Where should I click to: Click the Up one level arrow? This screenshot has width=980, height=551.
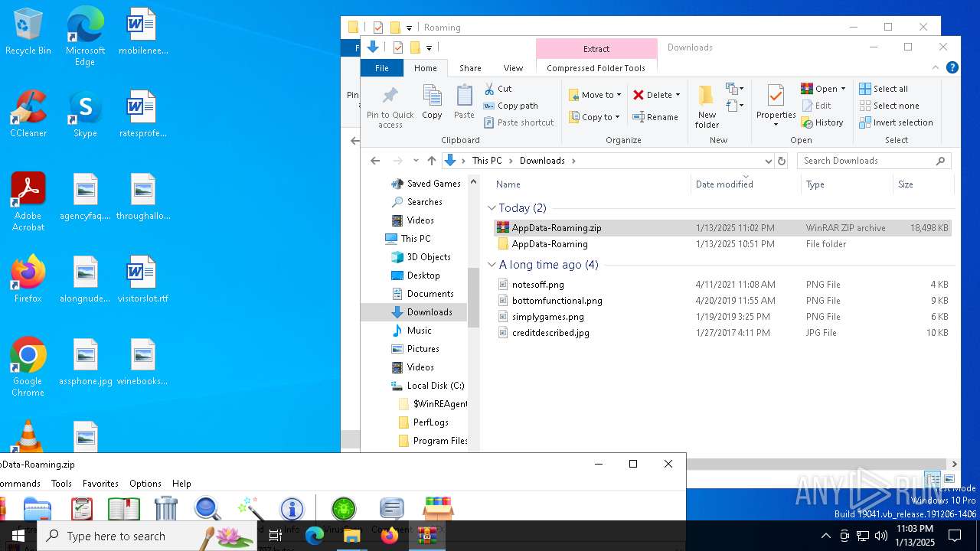(x=432, y=161)
